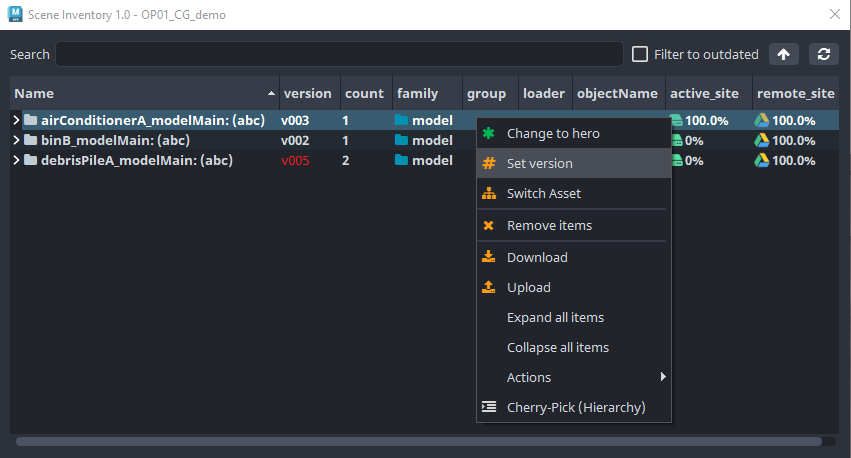The height and width of the screenshot is (458, 851).
Task: Click blue family folder icon in airConditionerA row
Action: point(401,120)
